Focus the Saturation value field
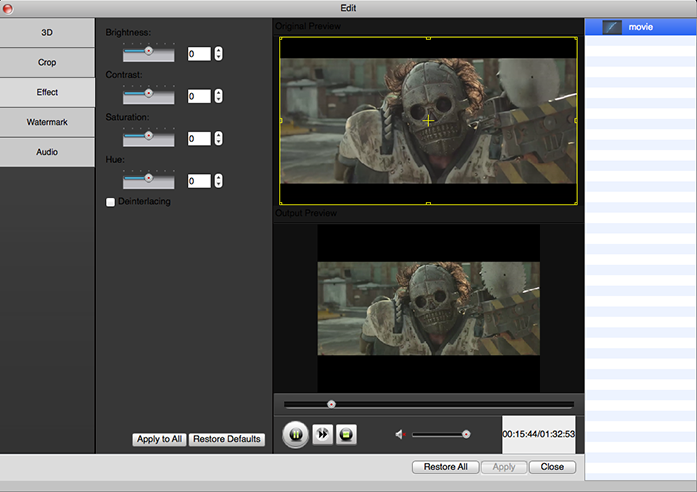The image size is (697, 492). (x=199, y=138)
